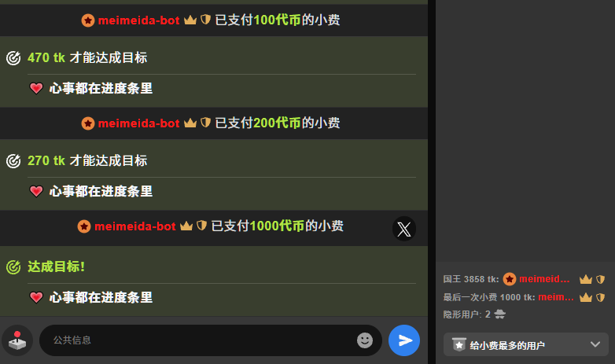
Task: Open meimeida-bot username on 1000 token tip
Action: (135, 226)
